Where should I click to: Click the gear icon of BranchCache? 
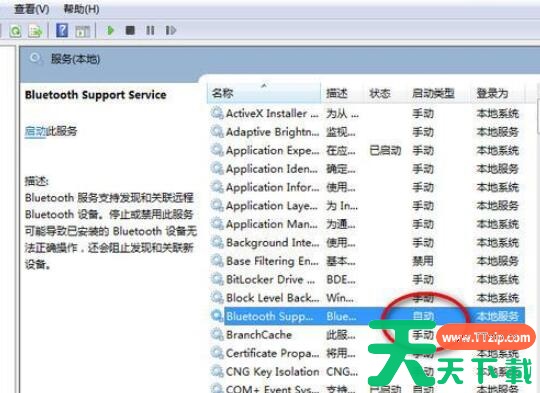coord(217,334)
